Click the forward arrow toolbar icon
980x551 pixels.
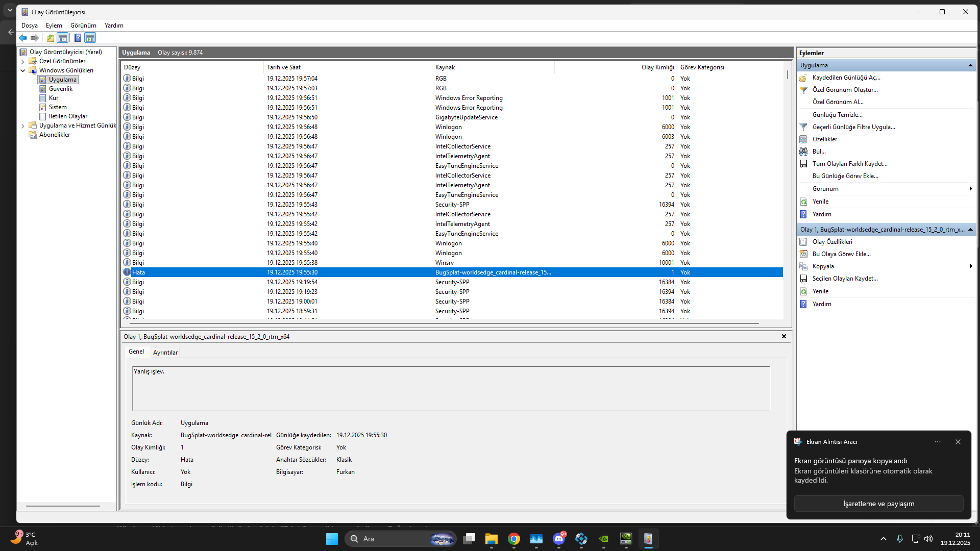point(35,38)
